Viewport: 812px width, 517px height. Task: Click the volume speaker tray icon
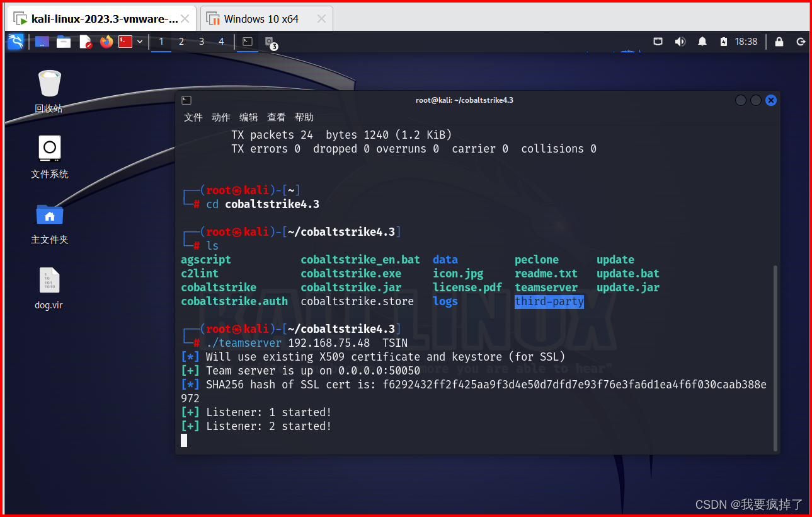point(680,42)
